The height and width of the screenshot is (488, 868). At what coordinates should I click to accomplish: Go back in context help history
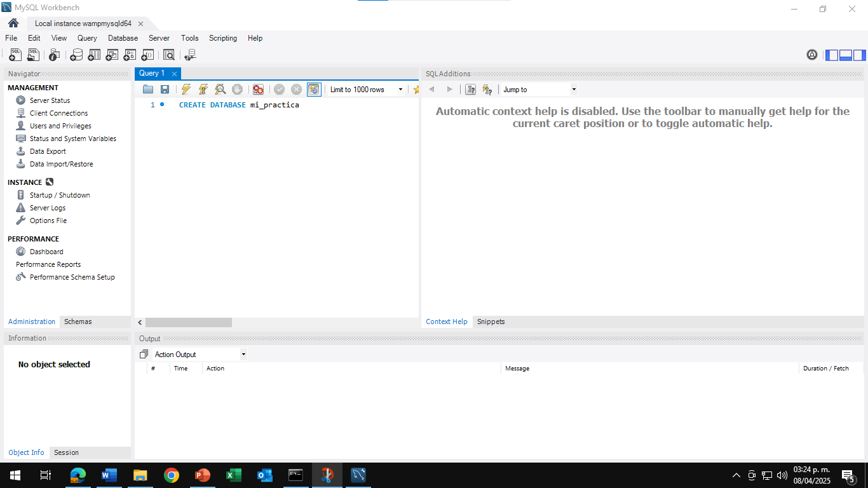point(431,90)
